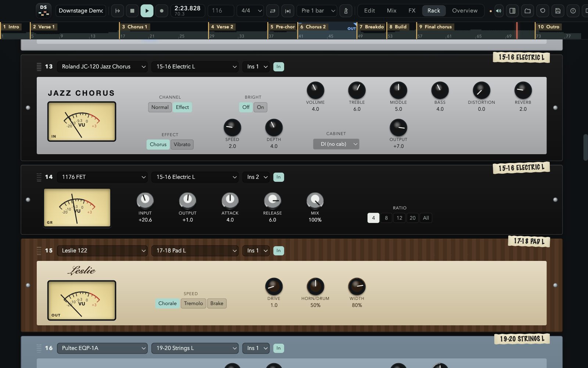
Task: Open the project folder icon
Action: pyautogui.click(x=527, y=11)
